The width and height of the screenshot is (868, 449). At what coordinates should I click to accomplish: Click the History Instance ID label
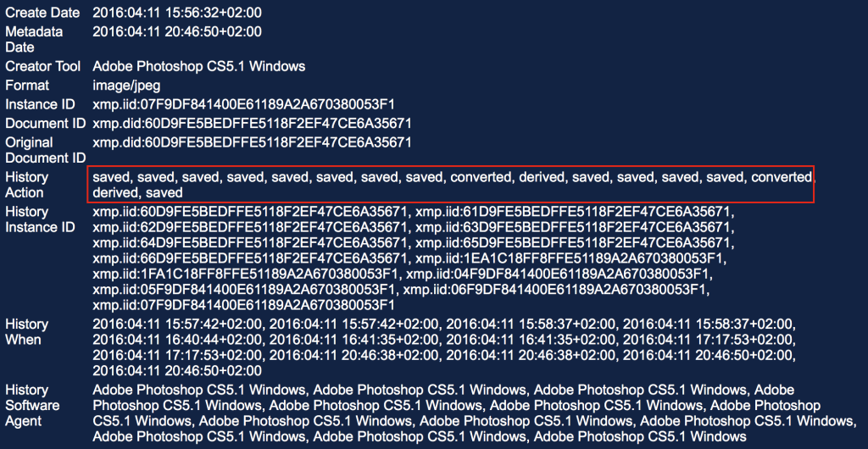tap(41, 219)
